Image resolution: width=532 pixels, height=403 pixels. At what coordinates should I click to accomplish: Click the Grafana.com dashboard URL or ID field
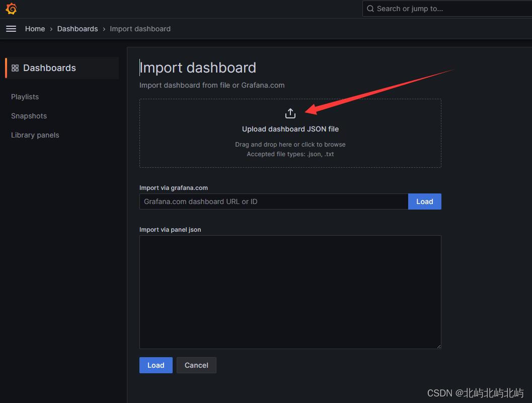click(274, 201)
